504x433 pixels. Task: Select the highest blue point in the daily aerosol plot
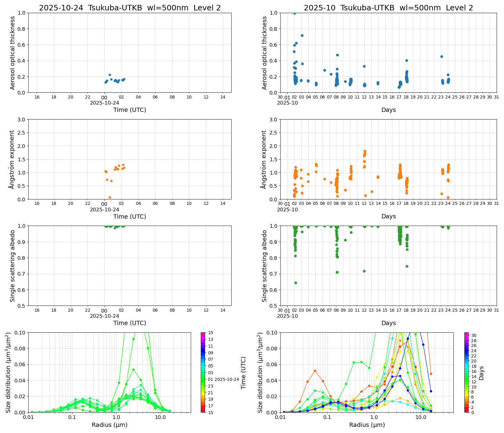point(110,75)
